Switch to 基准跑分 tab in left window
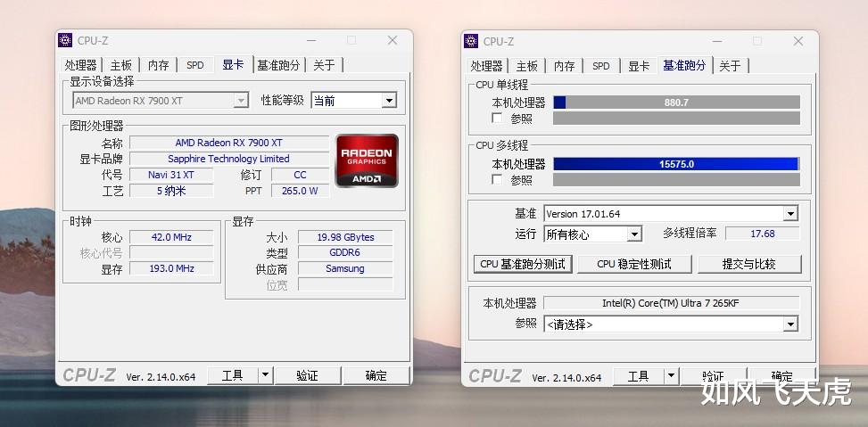The height and width of the screenshot is (427, 868). (278, 65)
